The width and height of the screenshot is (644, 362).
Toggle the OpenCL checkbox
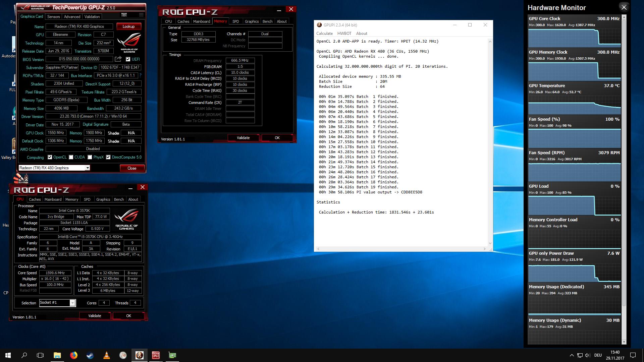pos(50,157)
